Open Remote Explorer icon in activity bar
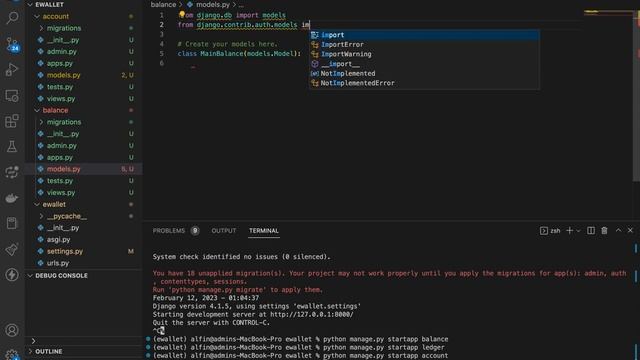The image size is (640, 360). 12,96
